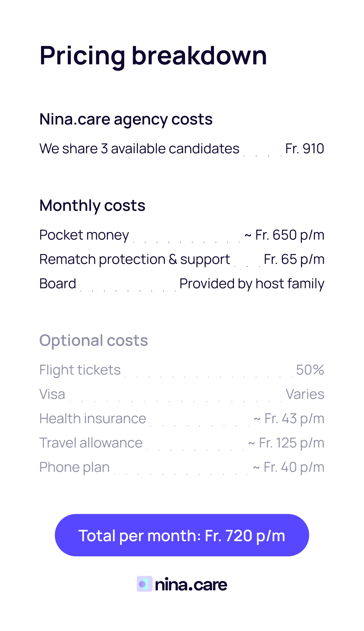Image resolution: width=364 pixels, height=631 pixels.
Task: Click the 50% flight tickets value
Action: 310,370
